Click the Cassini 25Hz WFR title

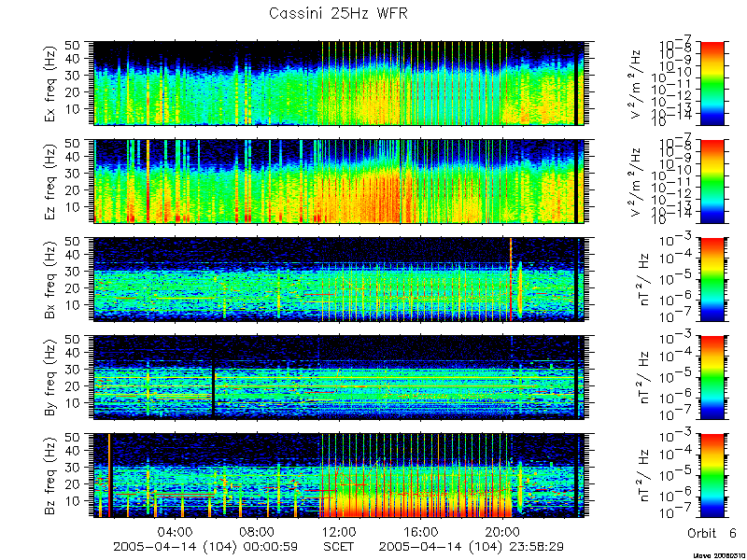click(338, 13)
